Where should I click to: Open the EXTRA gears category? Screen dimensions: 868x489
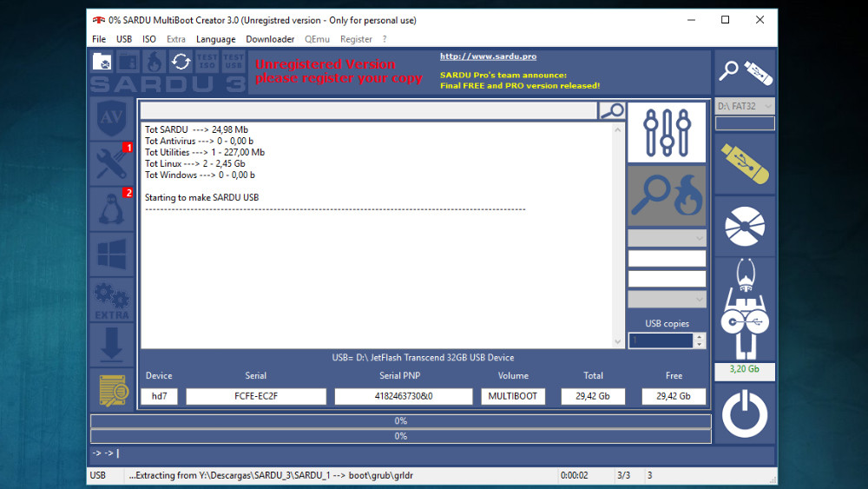click(111, 300)
